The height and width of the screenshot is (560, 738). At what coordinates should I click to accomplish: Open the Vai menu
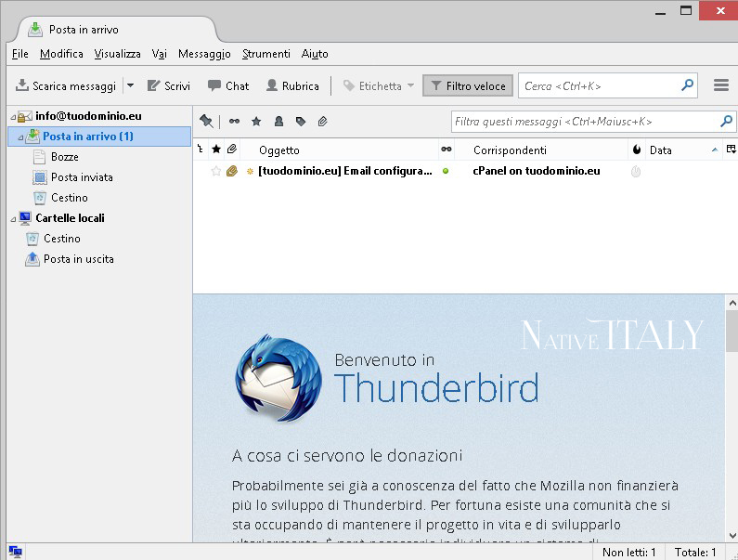click(159, 54)
